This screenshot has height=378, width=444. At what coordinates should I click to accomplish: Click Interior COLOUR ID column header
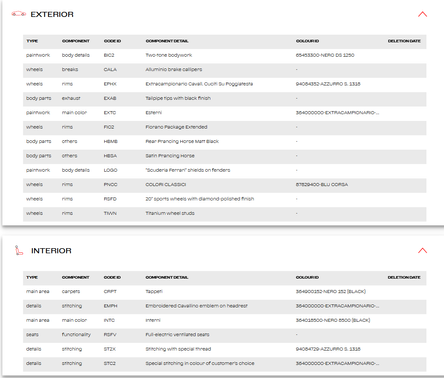pos(307,277)
